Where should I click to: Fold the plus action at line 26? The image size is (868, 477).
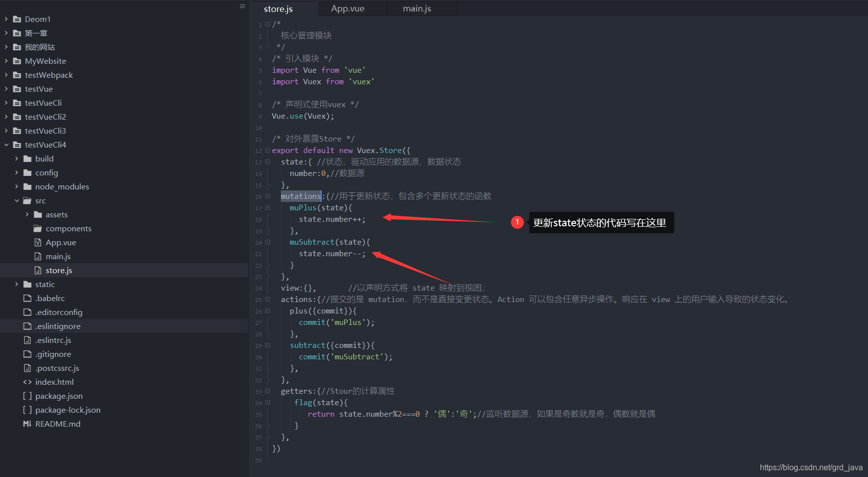(267, 311)
